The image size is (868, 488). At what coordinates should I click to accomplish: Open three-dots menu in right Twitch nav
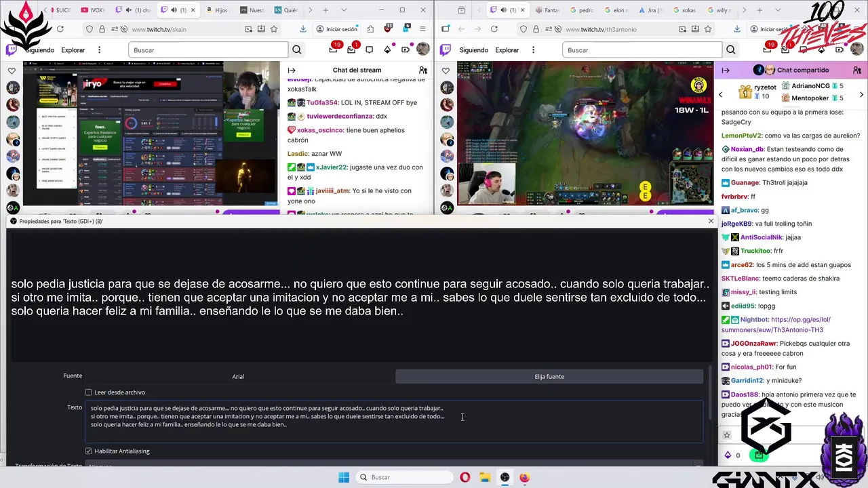click(x=533, y=49)
